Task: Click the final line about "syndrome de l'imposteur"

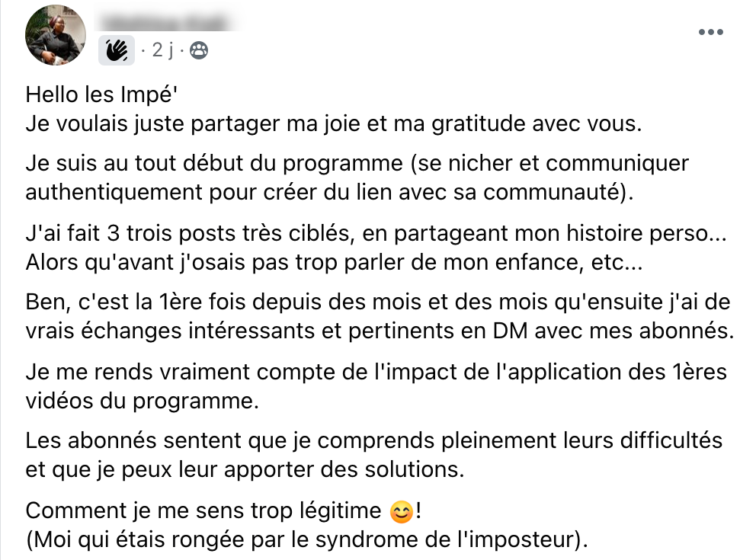Action: 306,539
